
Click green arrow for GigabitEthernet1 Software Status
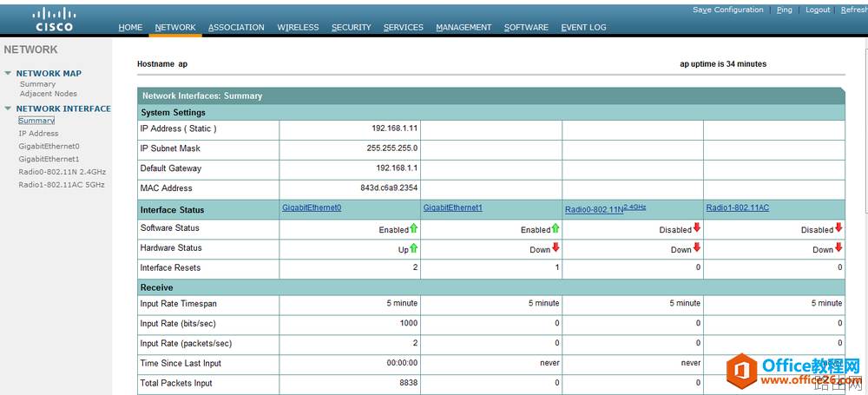point(556,228)
